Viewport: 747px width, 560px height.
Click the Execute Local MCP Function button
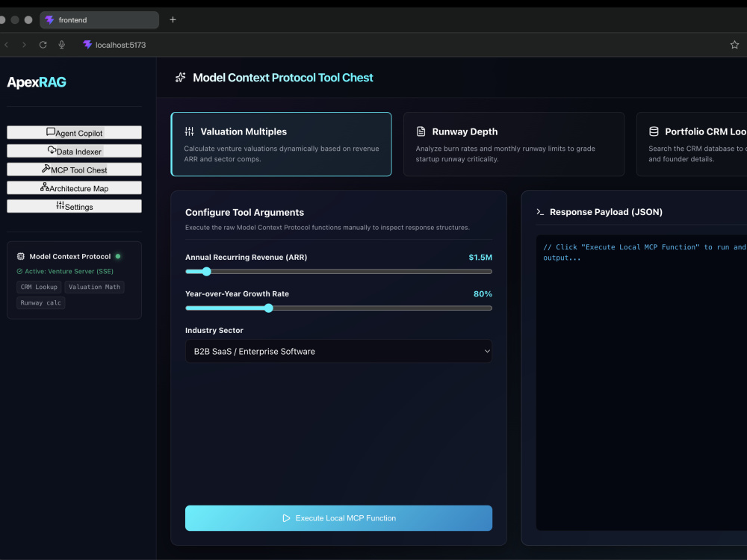pyautogui.click(x=338, y=518)
